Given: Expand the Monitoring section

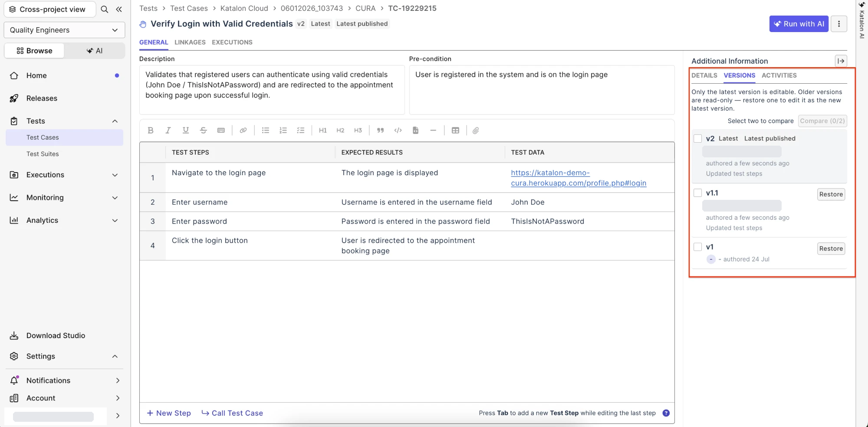Looking at the screenshot, I should [x=115, y=198].
